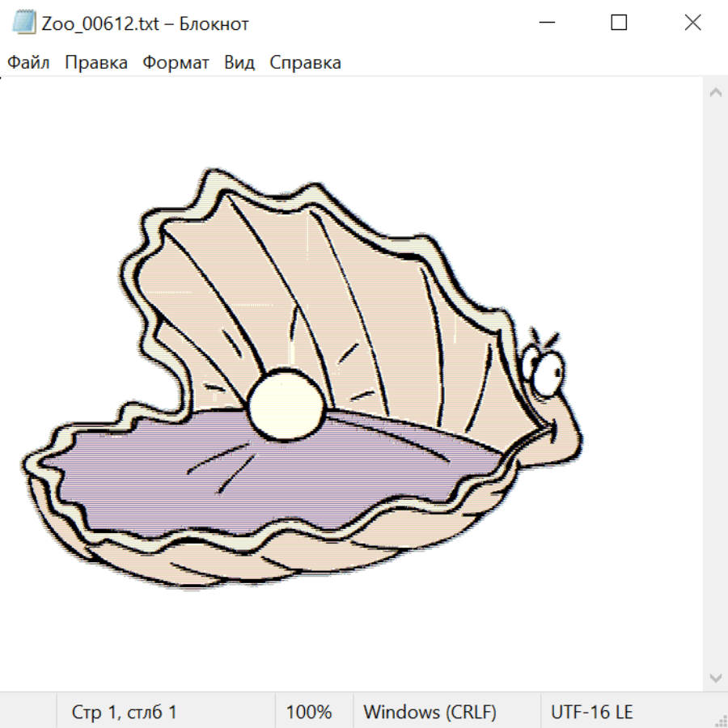The height and width of the screenshot is (728, 728).
Task: Click the Windows (CRLF) status field
Action: [430, 713]
